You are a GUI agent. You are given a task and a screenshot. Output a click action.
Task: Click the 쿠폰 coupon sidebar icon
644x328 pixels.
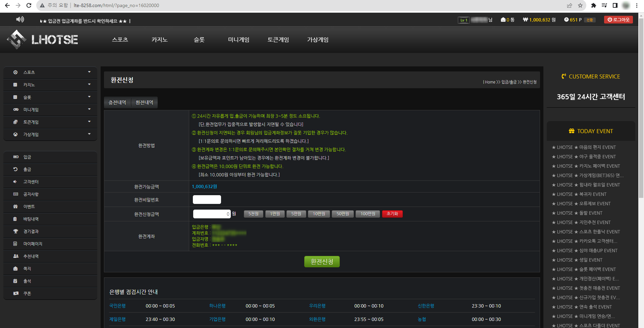coord(16,293)
